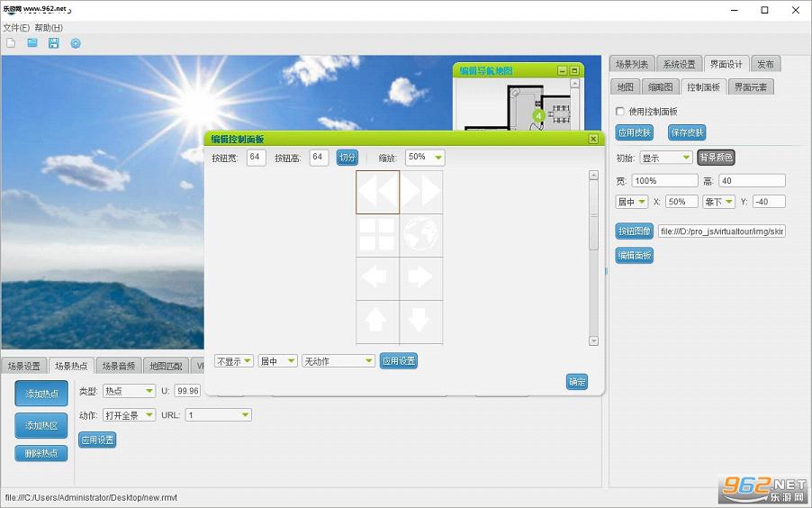Enable the 使用控制面板 checkbox

(620, 111)
